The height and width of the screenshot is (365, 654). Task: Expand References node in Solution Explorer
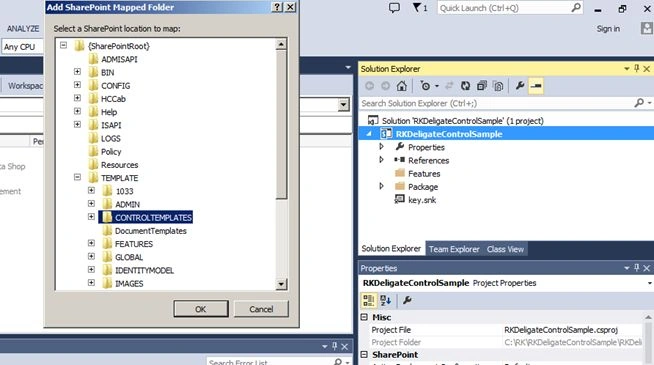click(x=381, y=160)
